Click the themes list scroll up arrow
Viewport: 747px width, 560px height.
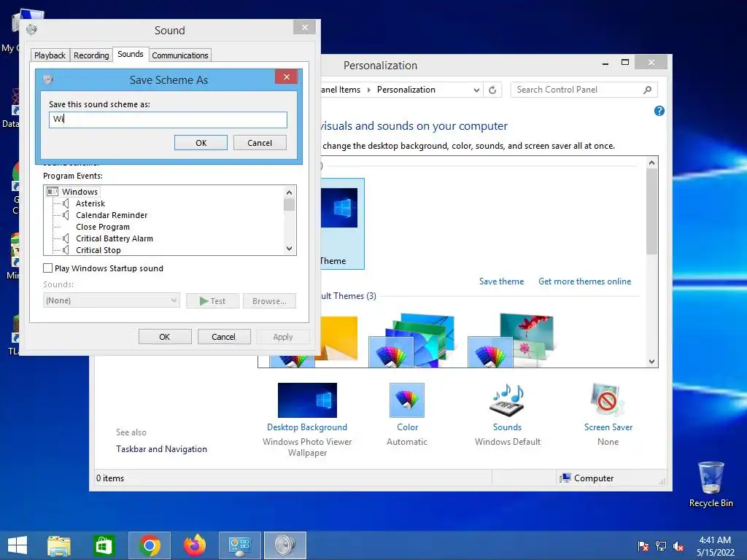[x=651, y=163]
